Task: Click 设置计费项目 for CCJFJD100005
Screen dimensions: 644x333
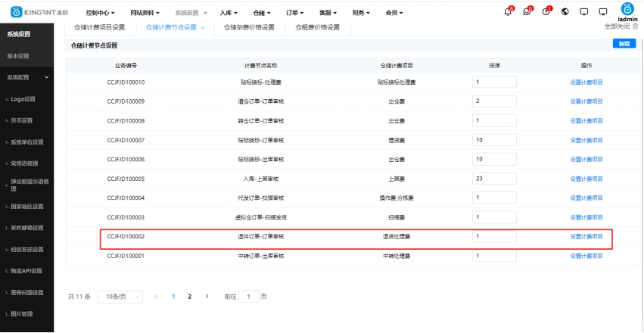Action: pos(586,179)
